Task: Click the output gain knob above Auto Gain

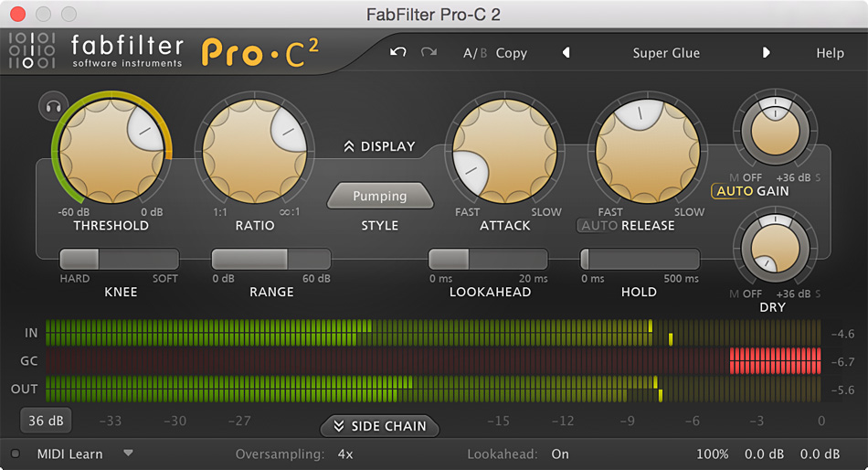Action: [775, 130]
